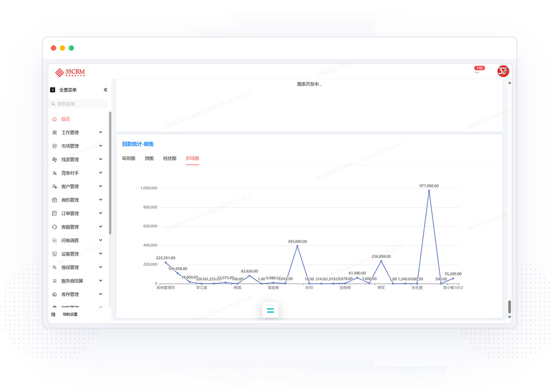Viewport: 553px width, 392px height.
Task: Click the 问卷调查 checkbox icon
Action: pyautogui.click(x=54, y=240)
